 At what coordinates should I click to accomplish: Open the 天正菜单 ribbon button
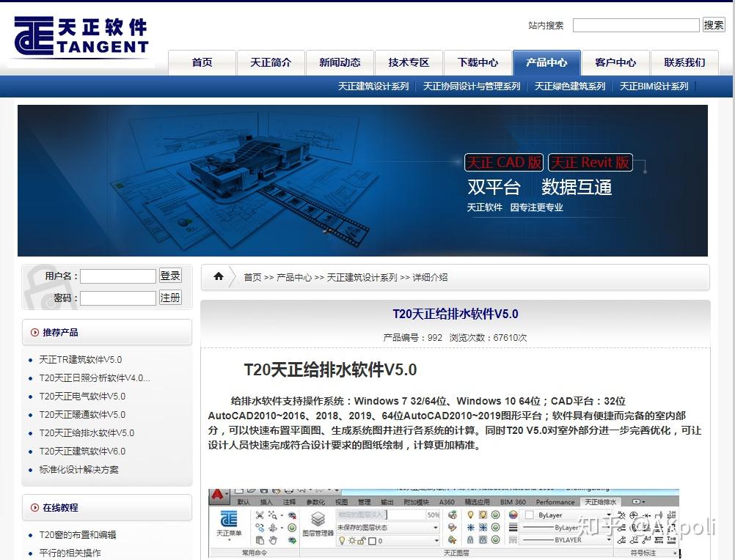(229, 523)
